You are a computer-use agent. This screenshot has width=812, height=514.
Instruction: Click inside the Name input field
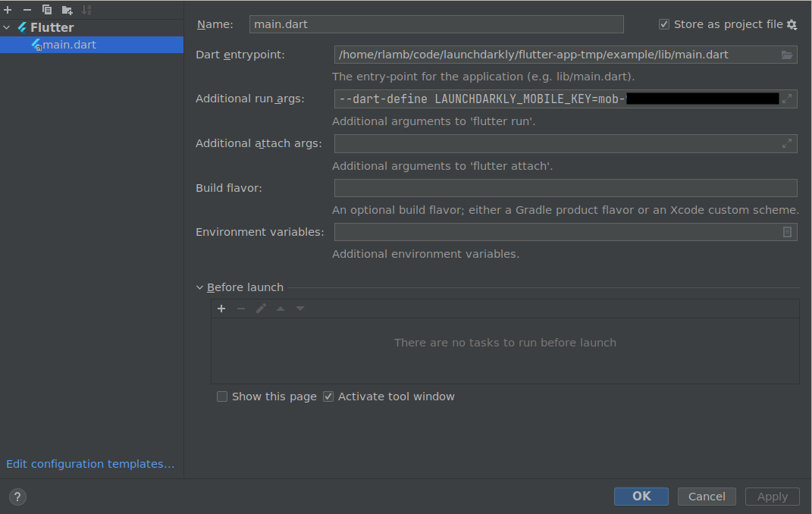[436, 24]
